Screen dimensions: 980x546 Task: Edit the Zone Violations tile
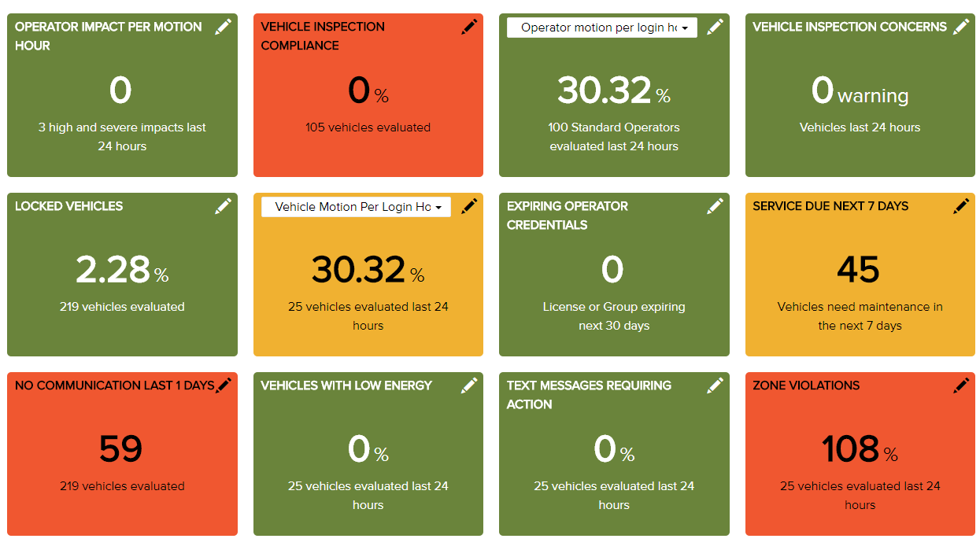click(961, 386)
